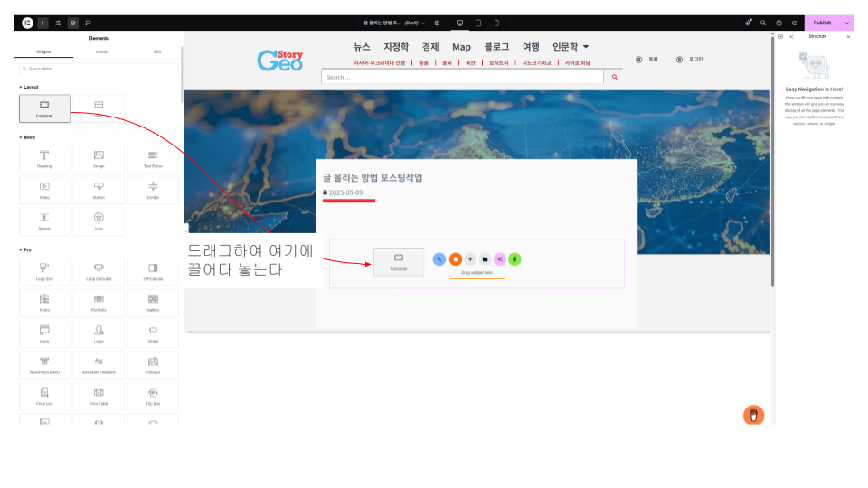
Task: Collapse the Pro section
Action: coord(25,250)
